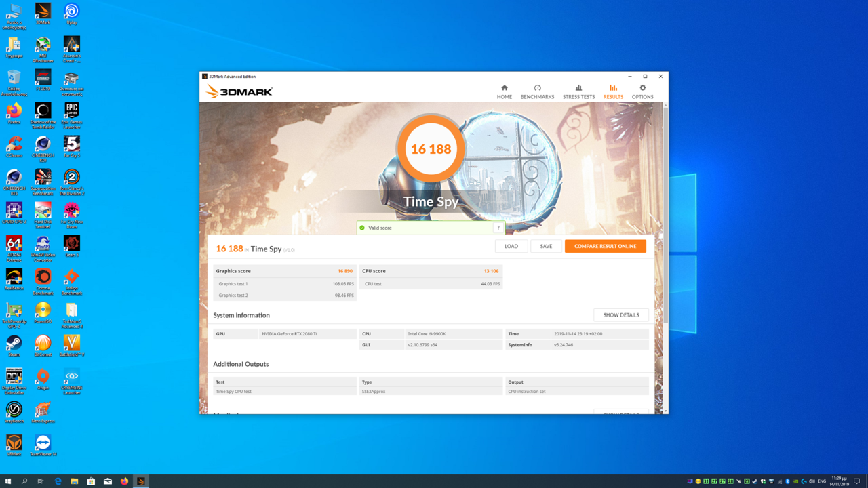Open File Explorer from the taskbar
Viewport: 868px width, 488px height.
click(75, 481)
